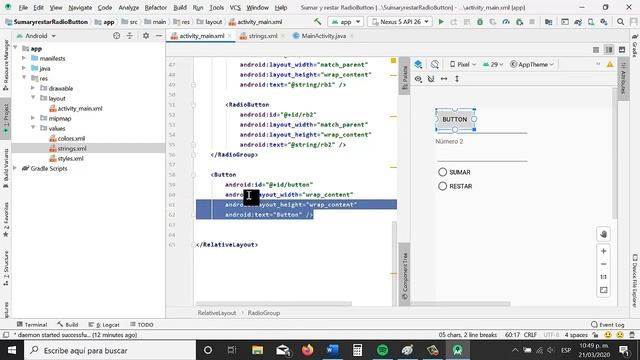Switch editor to Split view
The width and height of the screenshot is (640, 360).
point(609,50)
